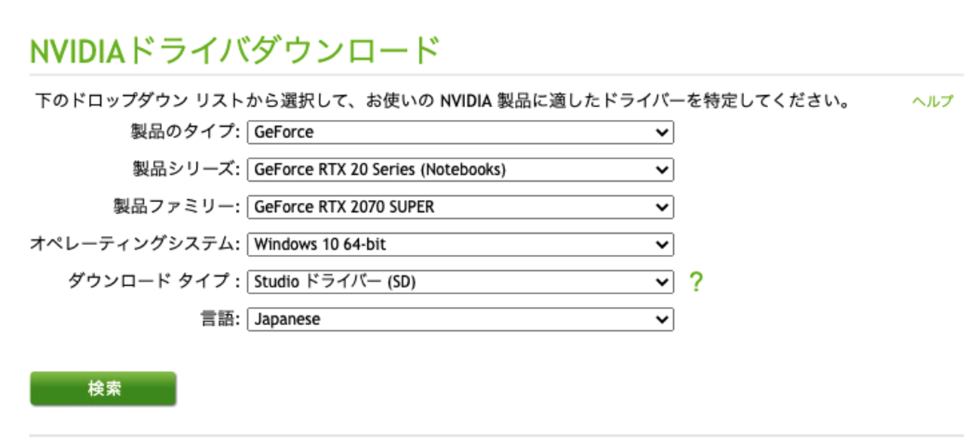The image size is (980, 445).
Task: Click the arrow on the 製品のタイプ dropdown
Action: 662,133
